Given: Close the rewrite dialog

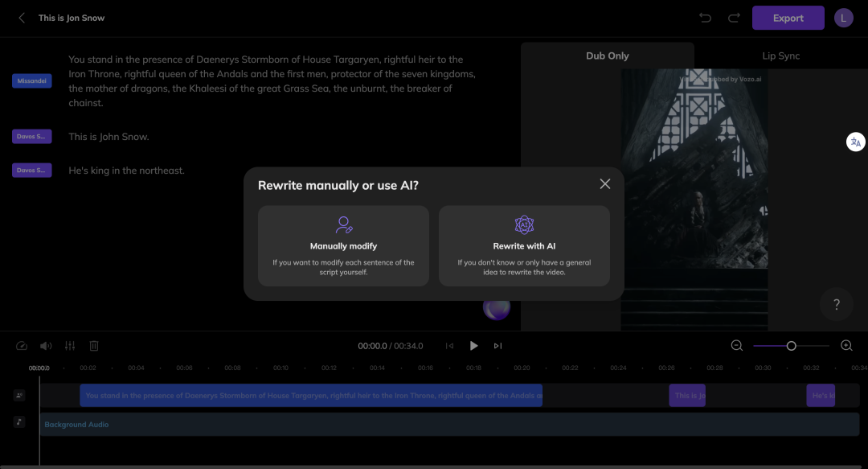Looking at the screenshot, I should [605, 184].
